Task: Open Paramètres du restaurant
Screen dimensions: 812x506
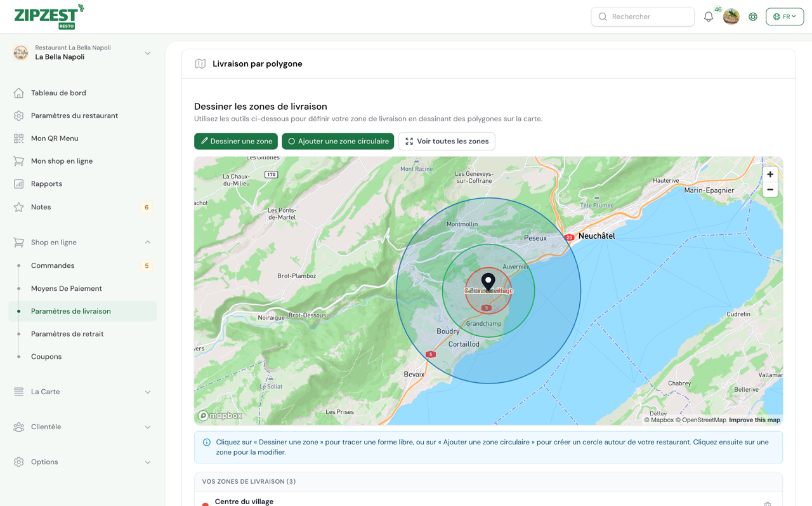Action: click(74, 116)
